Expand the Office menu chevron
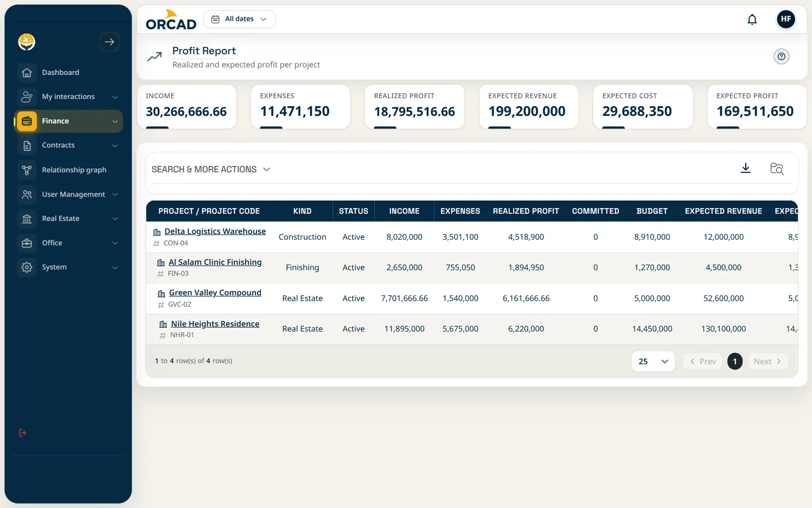Image resolution: width=812 pixels, height=508 pixels. [x=115, y=243]
